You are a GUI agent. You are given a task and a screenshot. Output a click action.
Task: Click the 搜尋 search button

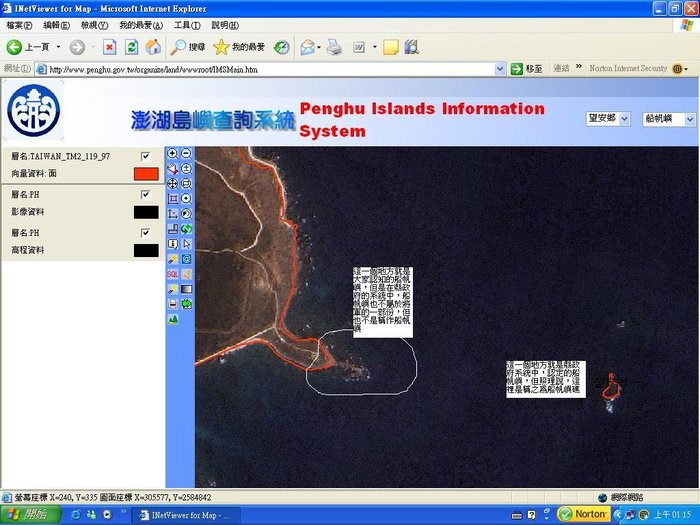188,47
